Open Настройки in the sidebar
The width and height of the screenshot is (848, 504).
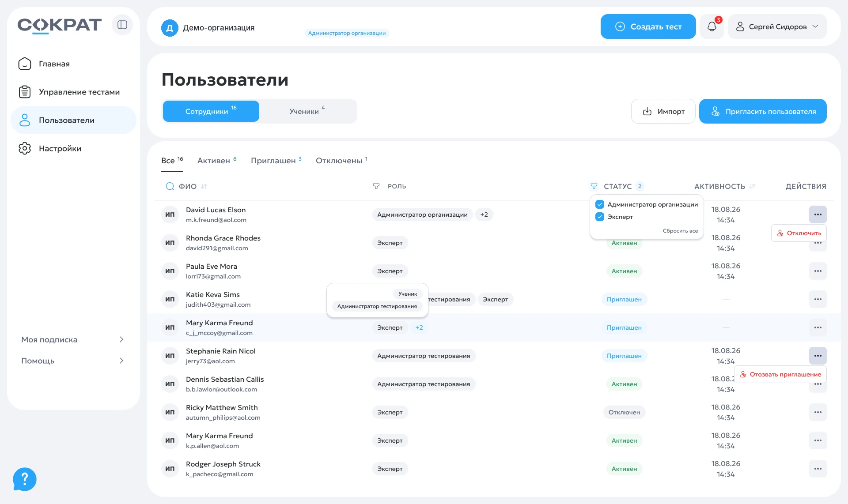(x=73, y=148)
